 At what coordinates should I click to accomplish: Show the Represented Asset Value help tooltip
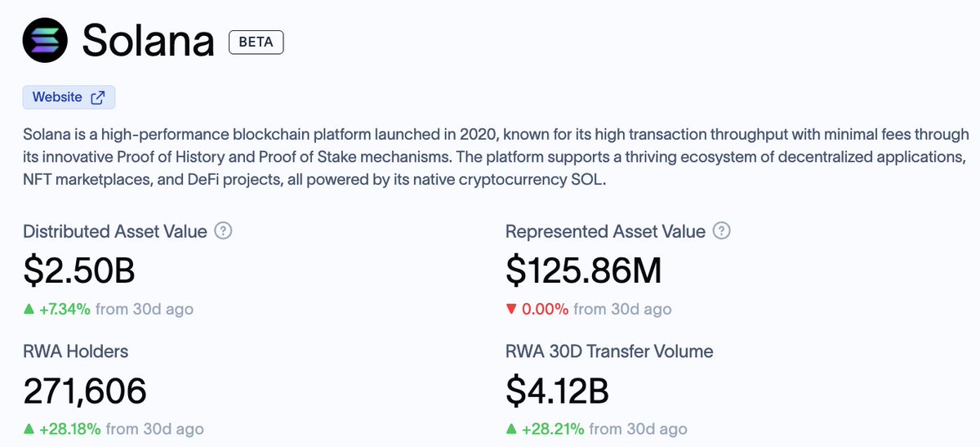(721, 231)
